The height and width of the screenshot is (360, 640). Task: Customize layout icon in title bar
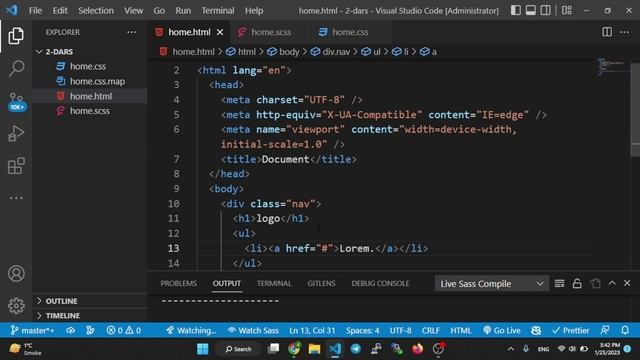click(567, 10)
